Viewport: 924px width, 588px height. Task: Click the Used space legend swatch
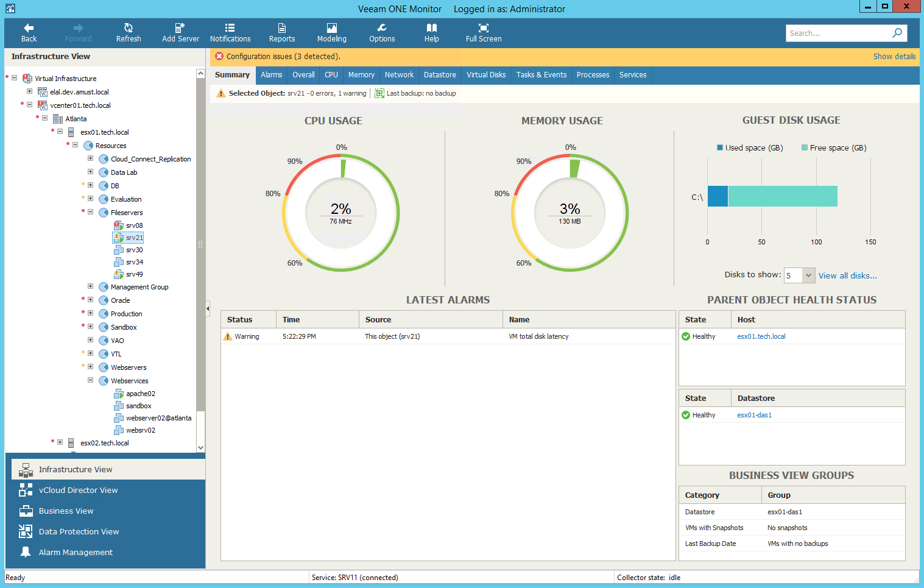click(720, 147)
